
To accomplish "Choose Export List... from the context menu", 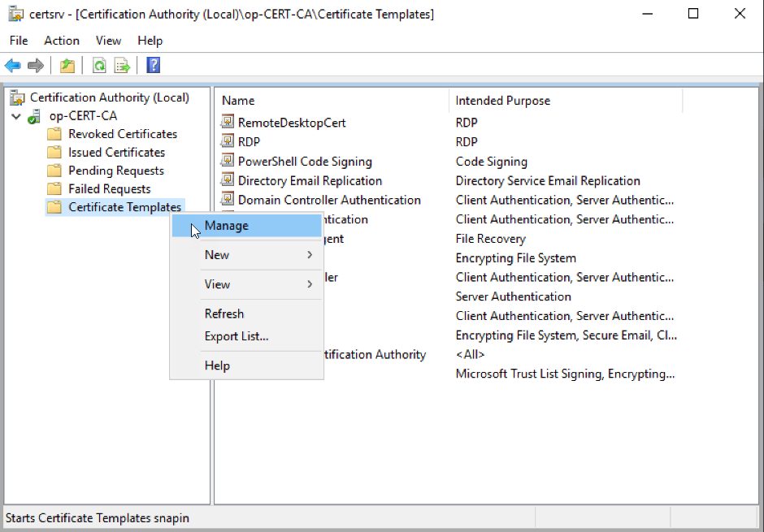I will pos(246,336).
